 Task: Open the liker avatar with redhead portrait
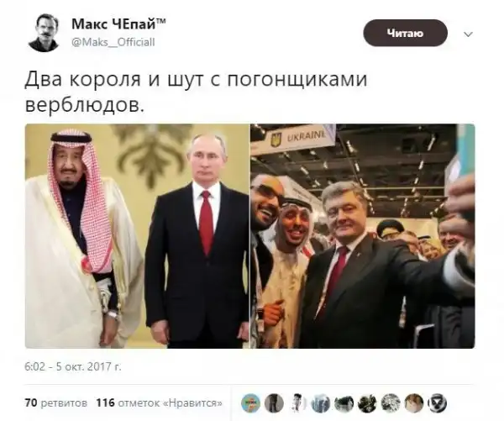coord(414,403)
